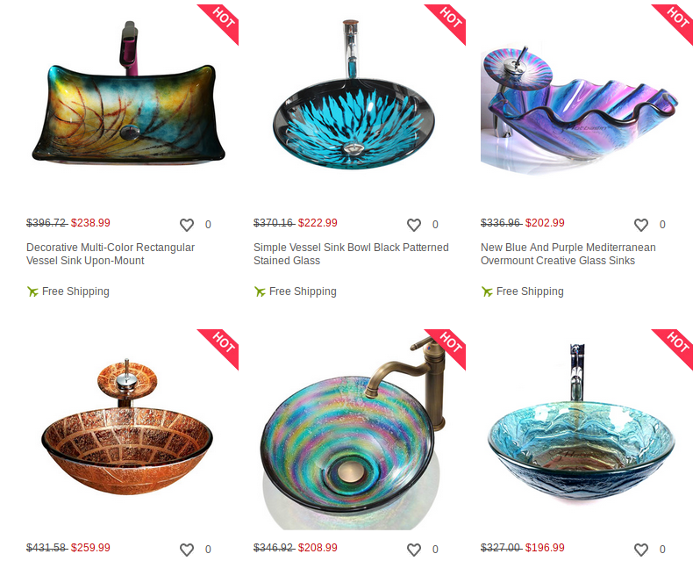This screenshot has width=700, height=561.
Task: View the turquoise black patterned bowl image
Action: pyautogui.click(x=354, y=95)
